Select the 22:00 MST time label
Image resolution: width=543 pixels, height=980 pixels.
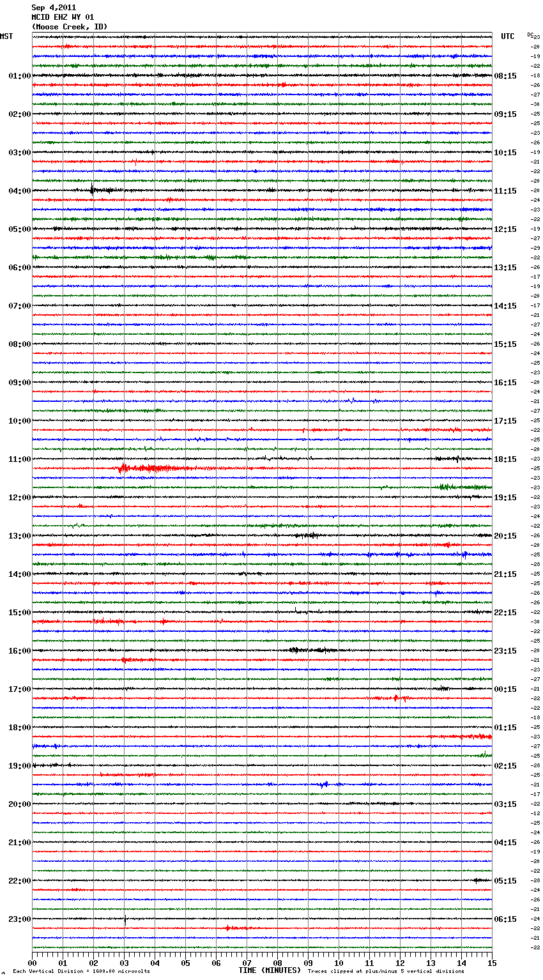[20, 881]
